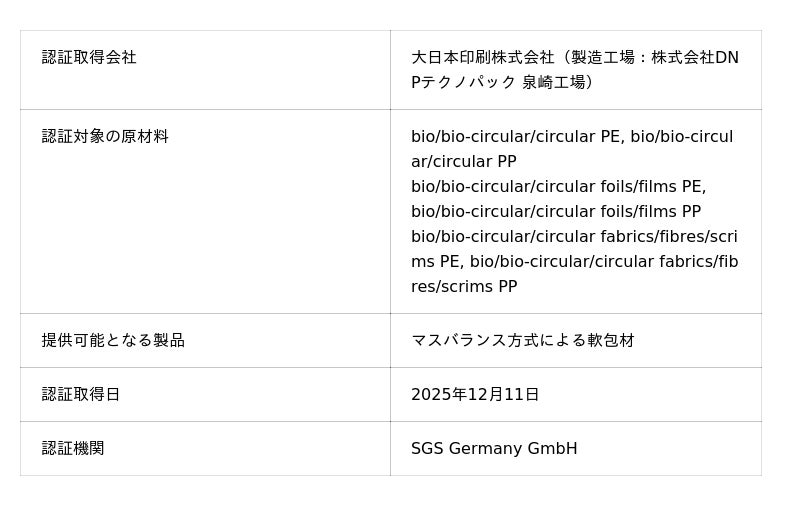Click the 提供可能となる製品 label cell
The height and width of the screenshot is (506, 800).
tap(113, 341)
